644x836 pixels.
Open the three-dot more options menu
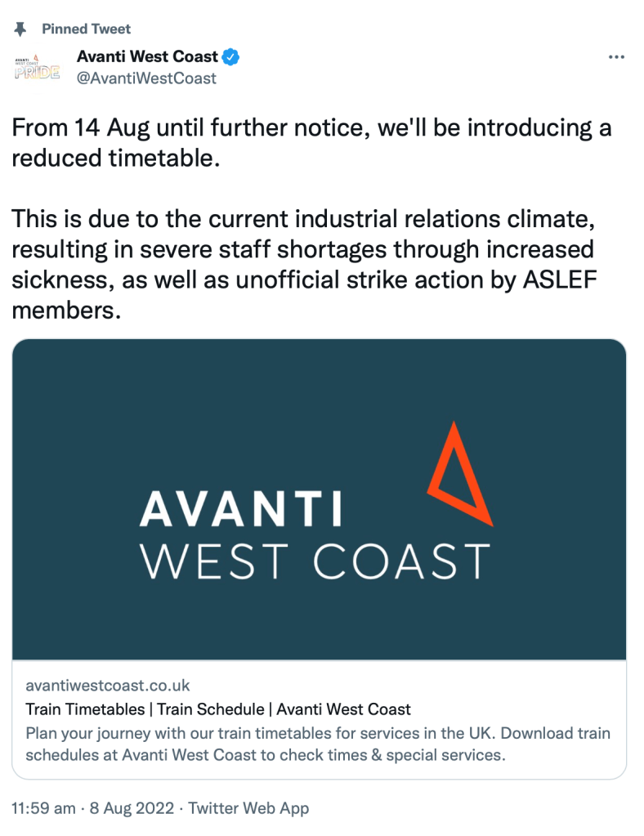(617, 57)
